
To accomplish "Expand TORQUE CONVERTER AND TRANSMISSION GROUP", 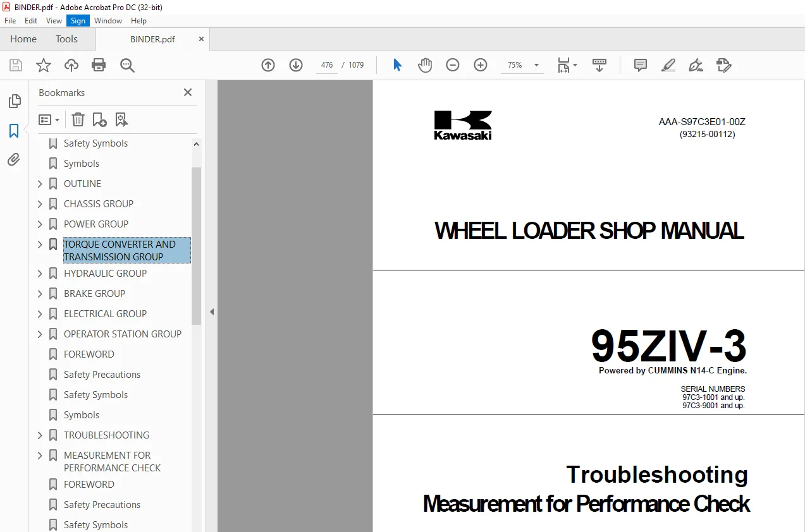I will (x=40, y=245).
